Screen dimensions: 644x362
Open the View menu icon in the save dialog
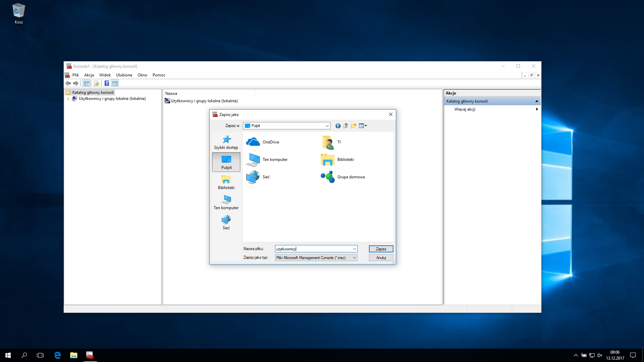coord(363,126)
